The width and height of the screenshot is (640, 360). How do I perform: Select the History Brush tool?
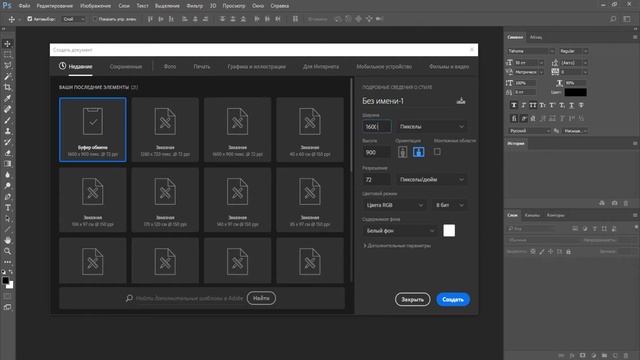pos(7,142)
